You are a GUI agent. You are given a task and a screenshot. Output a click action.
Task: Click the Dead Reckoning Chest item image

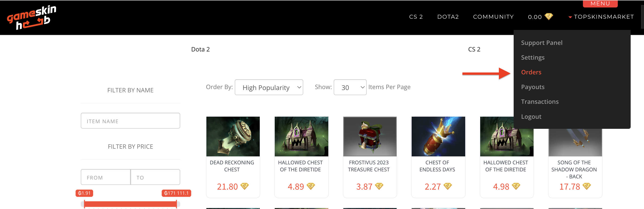click(233, 136)
